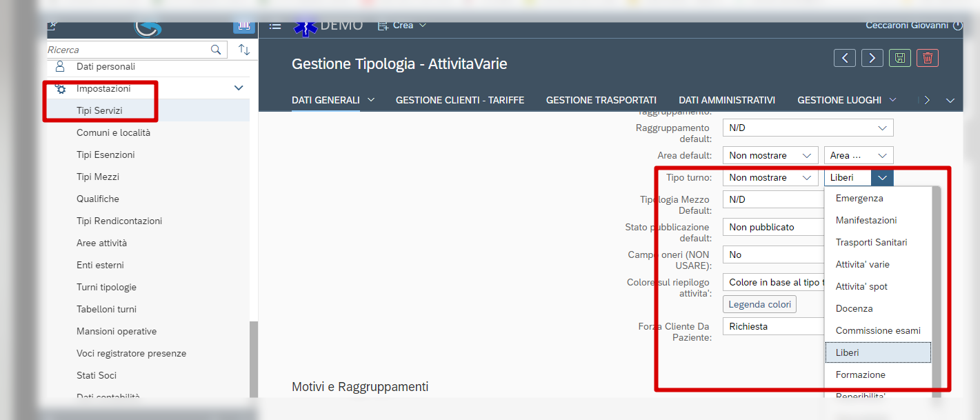Open the Dati Amministrativi tab

click(x=726, y=100)
